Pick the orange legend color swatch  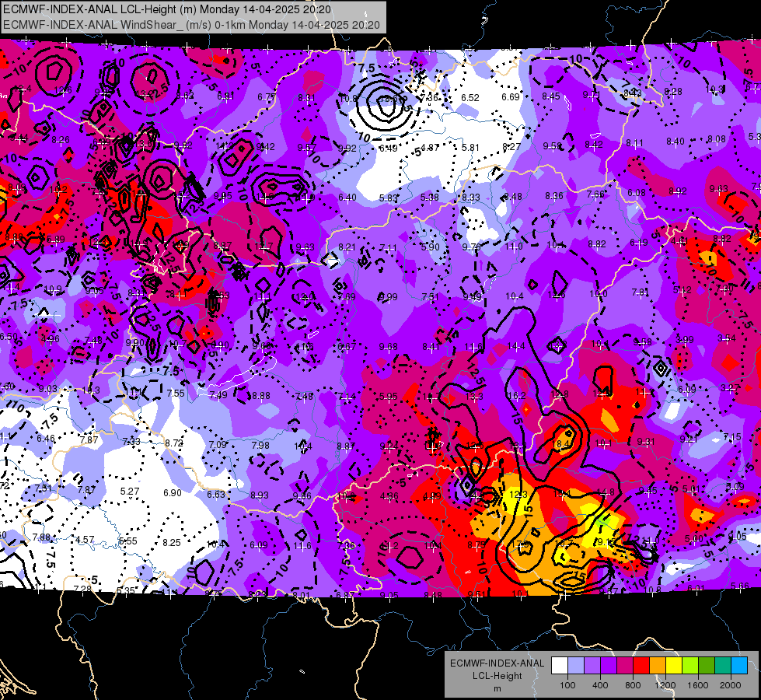pos(658,666)
